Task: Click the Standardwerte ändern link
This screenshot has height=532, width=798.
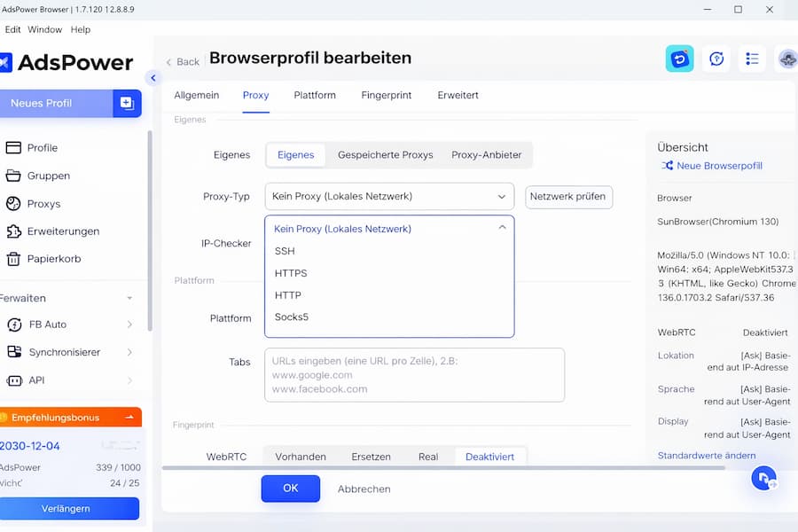Action: coord(706,456)
